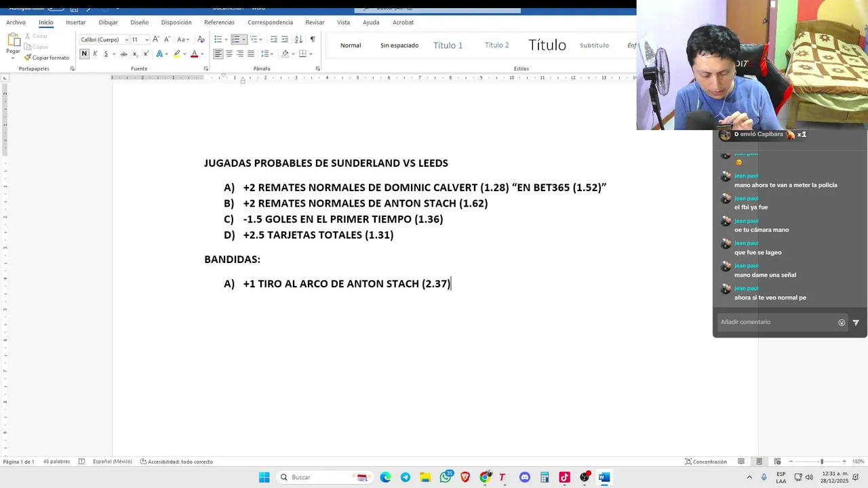Open Discord from the taskbar

coord(525,477)
